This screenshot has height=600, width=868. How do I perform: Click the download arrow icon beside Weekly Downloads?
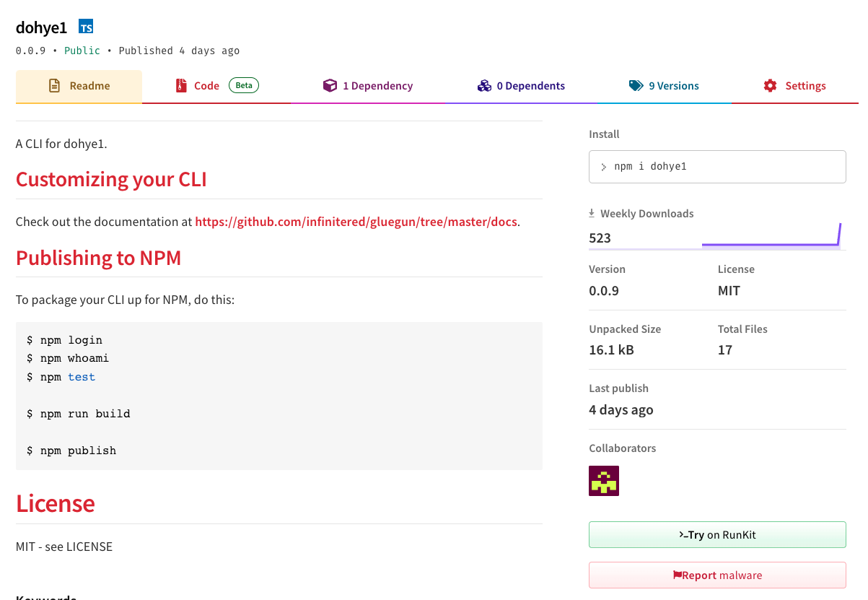tap(592, 213)
